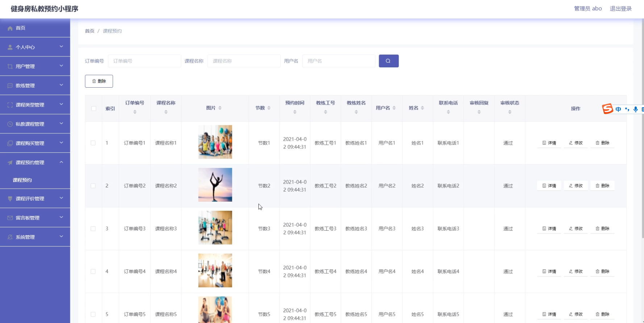Open 详情 for 订单编号4 row

[x=549, y=272]
